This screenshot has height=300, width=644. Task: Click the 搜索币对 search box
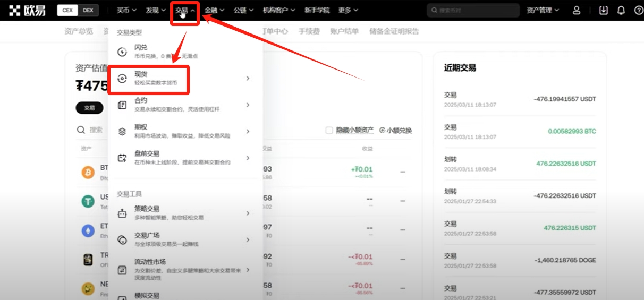click(473, 10)
